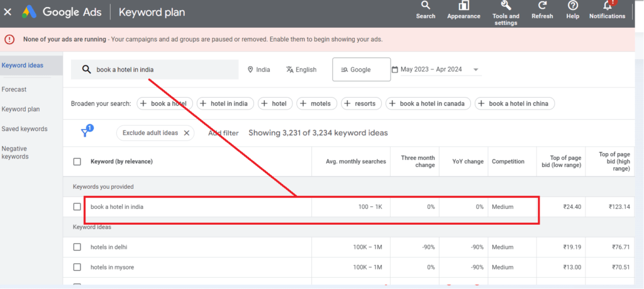Sort by Competition column header
The image size is (644, 289).
508,162
